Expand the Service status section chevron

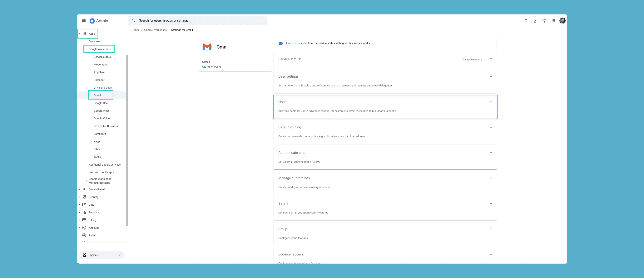(491, 59)
